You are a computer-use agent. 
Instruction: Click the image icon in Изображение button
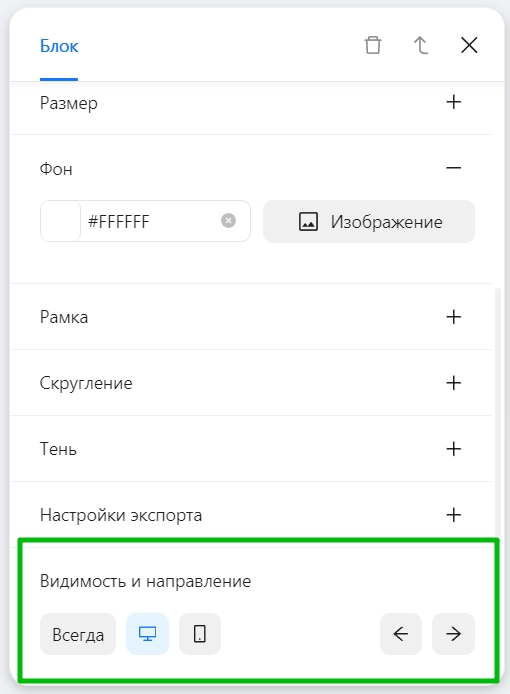pyautogui.click(x=309, y=221)
